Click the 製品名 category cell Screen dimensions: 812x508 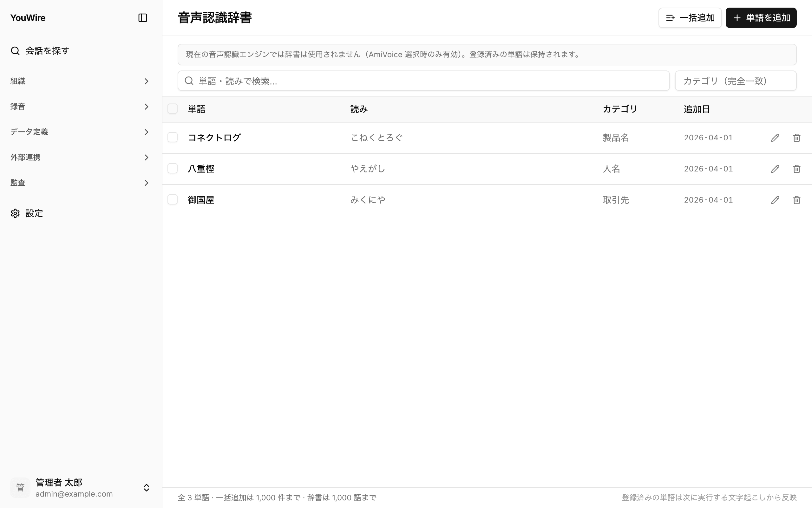pyautogui.click(x=616, y=138)
